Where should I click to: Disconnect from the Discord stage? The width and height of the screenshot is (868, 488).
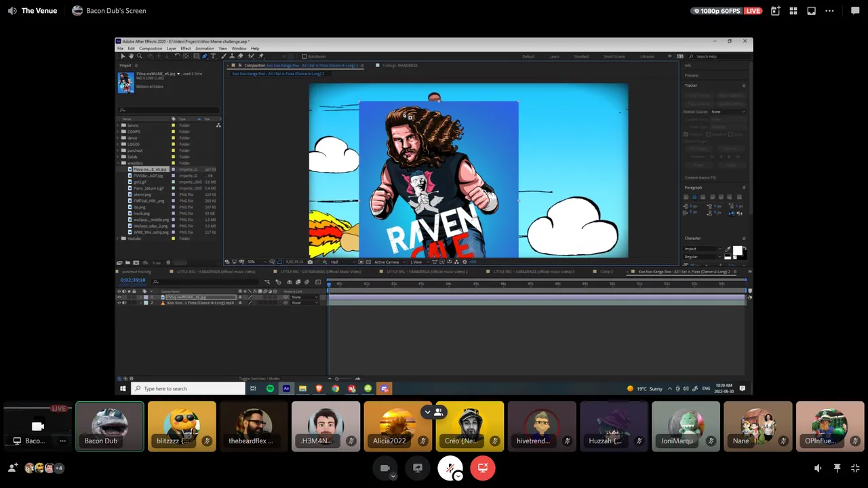pos(483,468)
